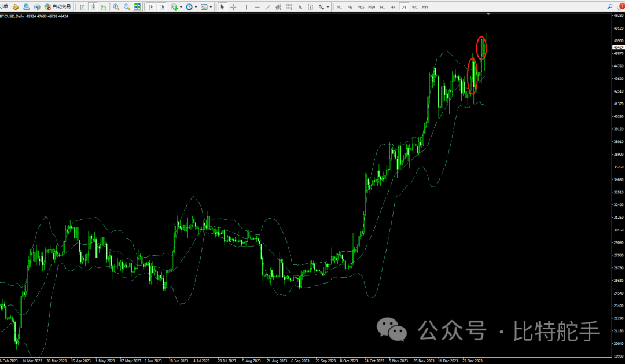Click the arrows objects icon

321,7
